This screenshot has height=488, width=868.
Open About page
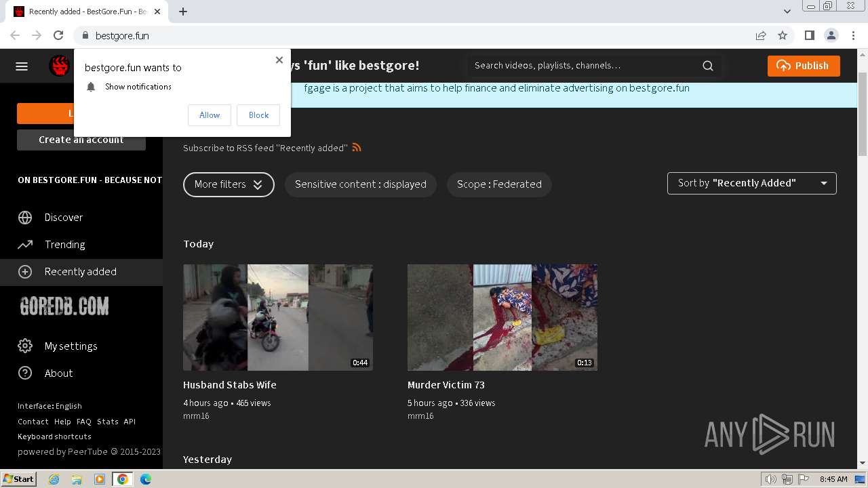click(58, 373)
